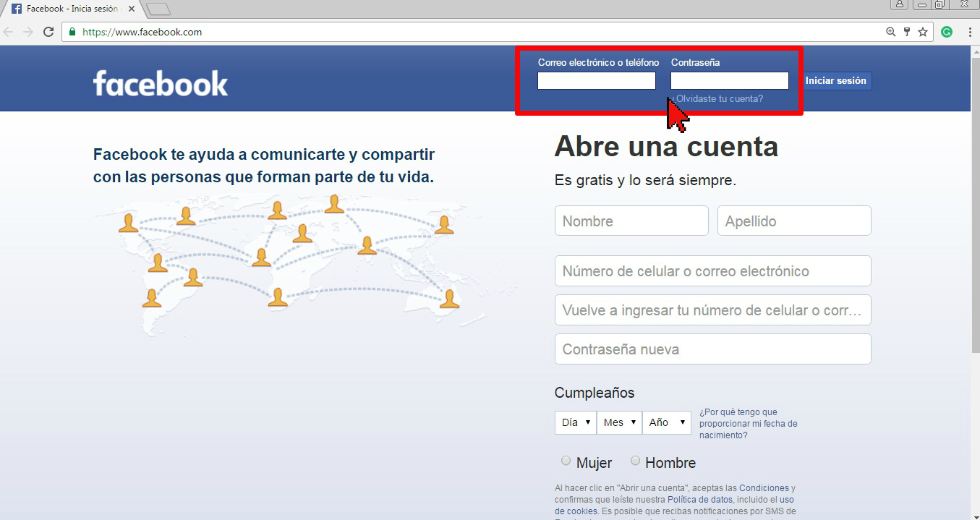
Task: Open the Mes birthday dropdown
Action: click(619, 422)
